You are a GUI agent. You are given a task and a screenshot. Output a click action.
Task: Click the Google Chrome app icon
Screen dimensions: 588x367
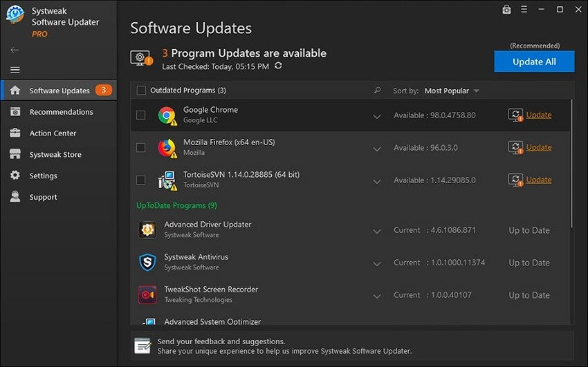167,115
